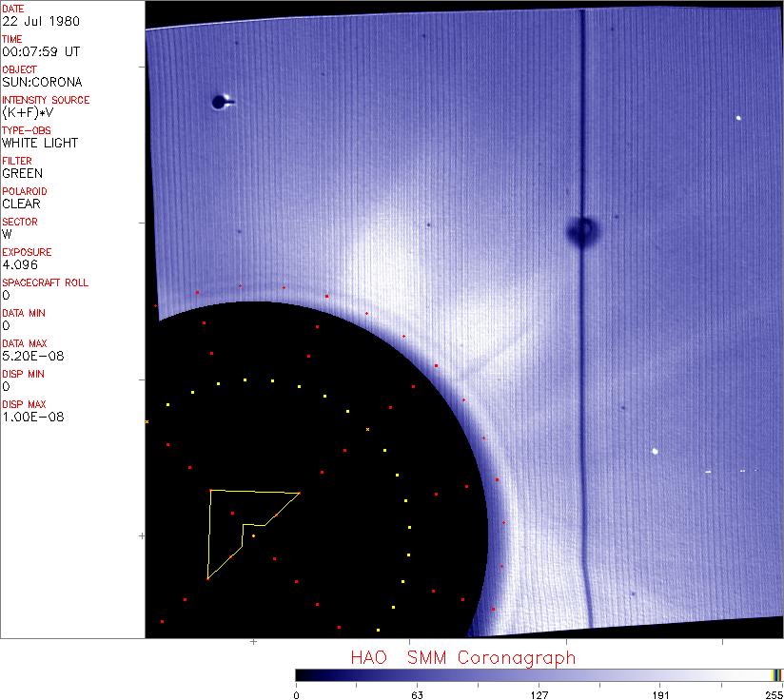The height and width of the screenshot is (700, 784).
Task: Select the WHITE LIGHT observation type text
Action: point(40,143)
